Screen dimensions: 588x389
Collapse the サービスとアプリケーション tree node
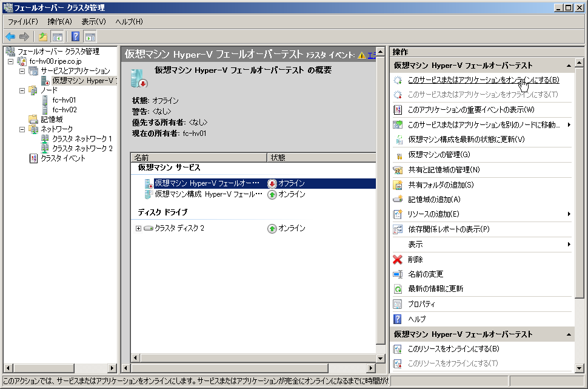pyautogui.click(x=22, y=71)
